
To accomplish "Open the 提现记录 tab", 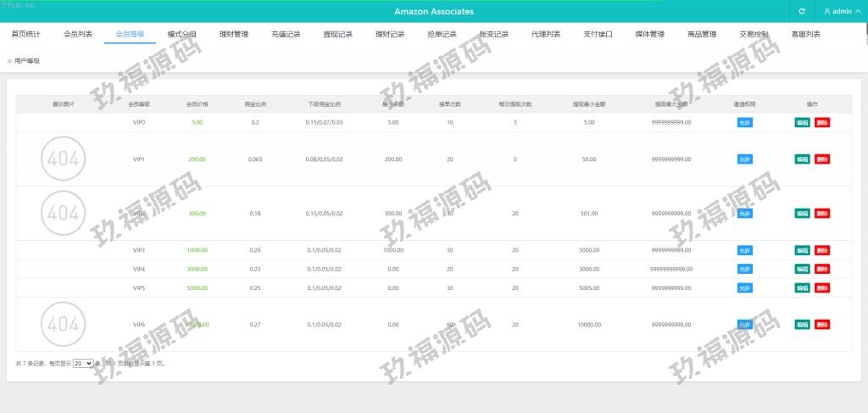I will (x=338, y=35).
